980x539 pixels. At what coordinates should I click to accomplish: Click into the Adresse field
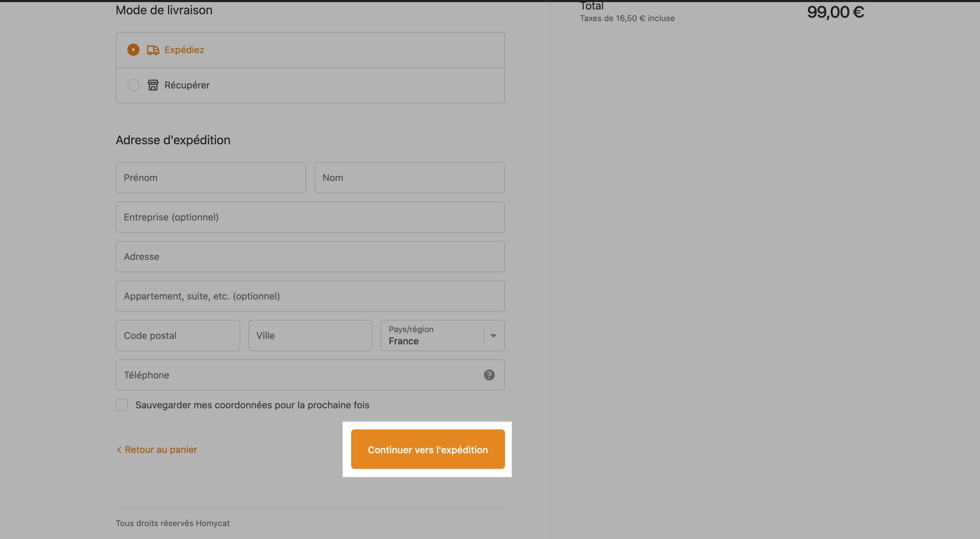tap(310, 257)
